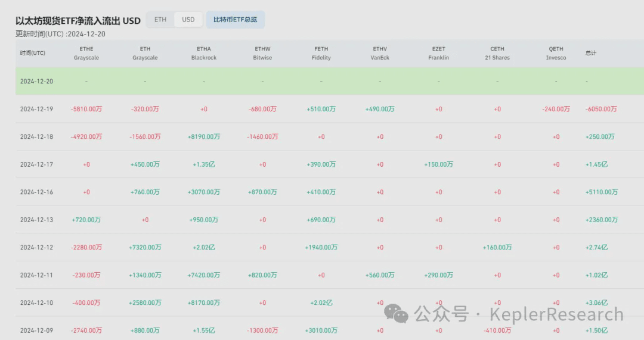Click the -680.00万 Bitwise value
644x340 pixels.
pos(262,109)
